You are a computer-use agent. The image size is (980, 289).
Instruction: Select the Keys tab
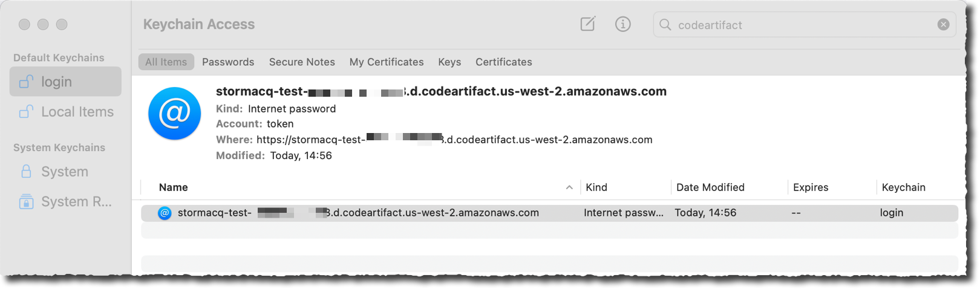(x=449, y=62)
